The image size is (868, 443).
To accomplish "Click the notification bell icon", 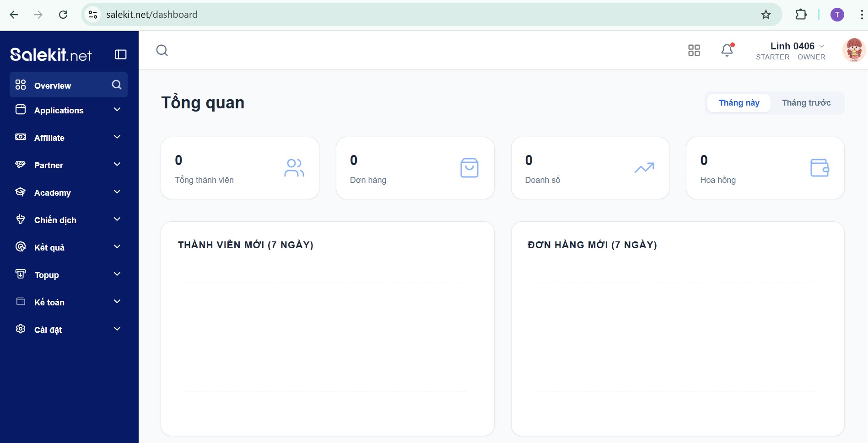I will (x=727, y=50).
